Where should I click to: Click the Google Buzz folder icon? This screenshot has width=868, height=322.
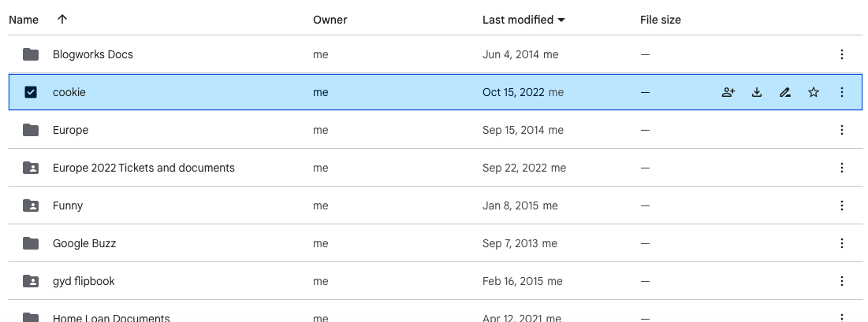[31, 243]
